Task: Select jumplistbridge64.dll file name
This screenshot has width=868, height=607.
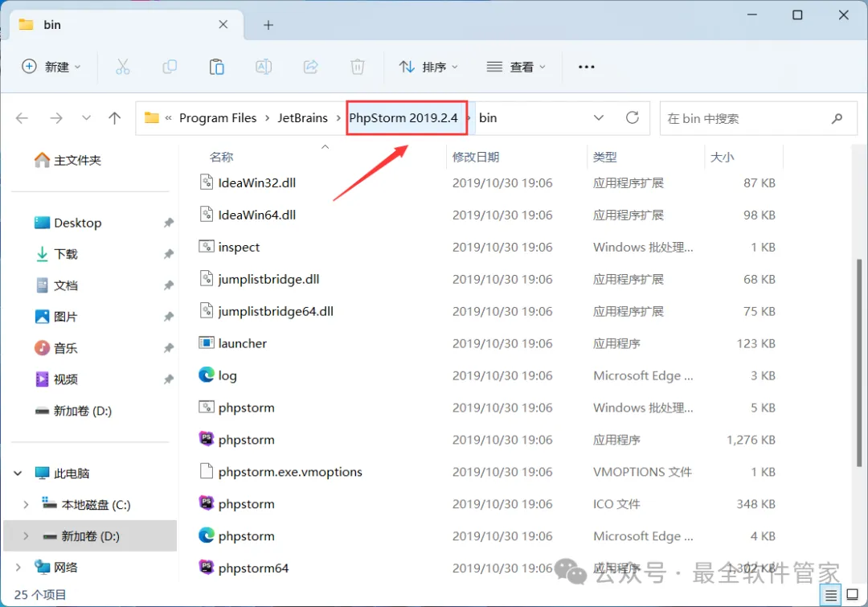Action: click(x=276, y=311)
